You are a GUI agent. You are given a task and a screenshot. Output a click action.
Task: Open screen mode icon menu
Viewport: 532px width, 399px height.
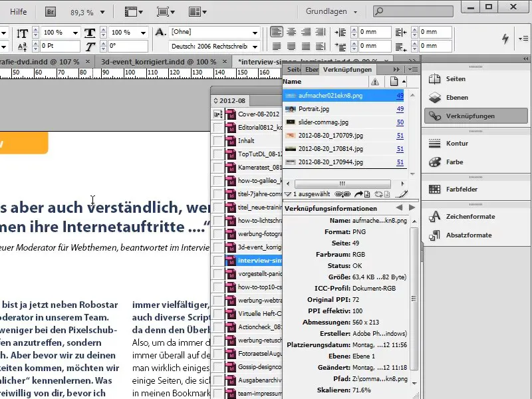(166, 12)
